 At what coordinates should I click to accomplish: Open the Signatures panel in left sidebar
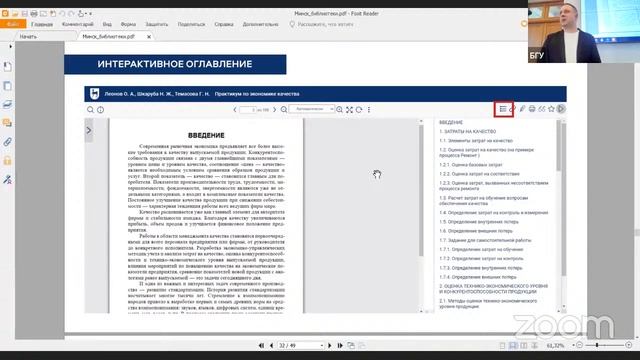point(7,180)
